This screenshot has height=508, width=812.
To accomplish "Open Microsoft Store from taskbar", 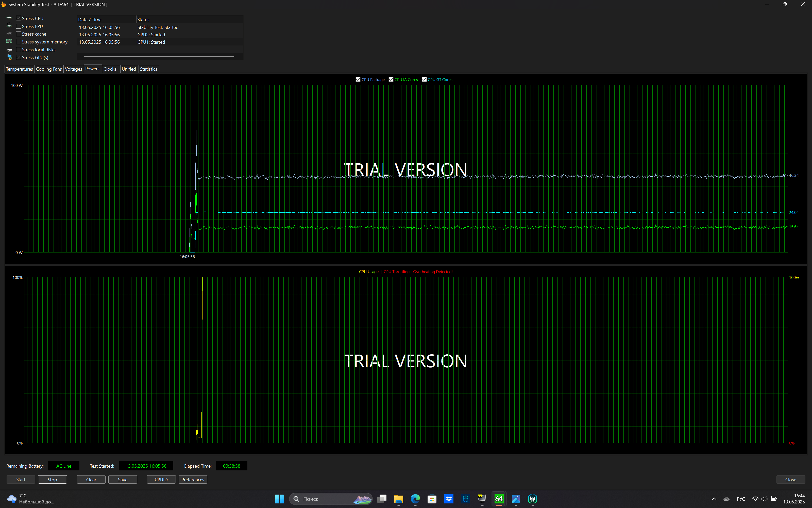I will 432,499.
